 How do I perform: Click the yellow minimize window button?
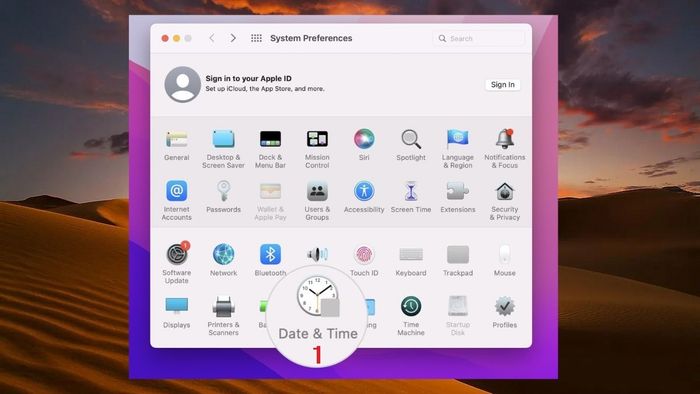[x=177, y=38]
